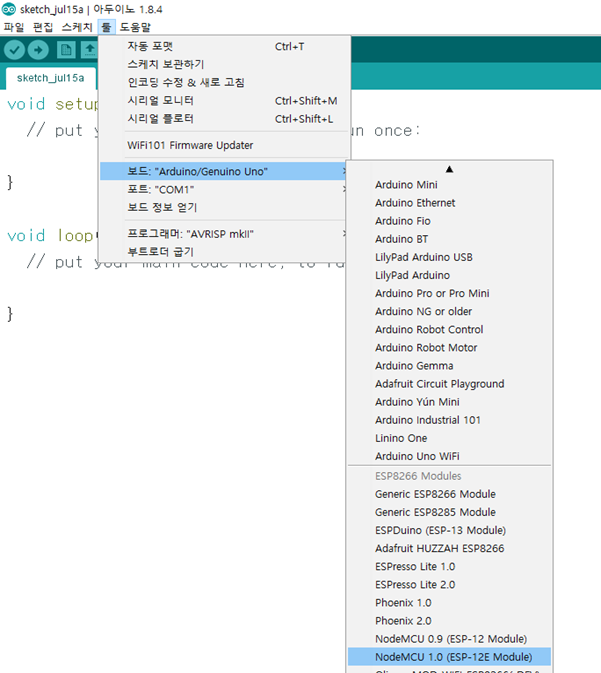Viewport: 601px width, 673px height.
Task: Select Arduino Mini board
Action: [449, 185]
